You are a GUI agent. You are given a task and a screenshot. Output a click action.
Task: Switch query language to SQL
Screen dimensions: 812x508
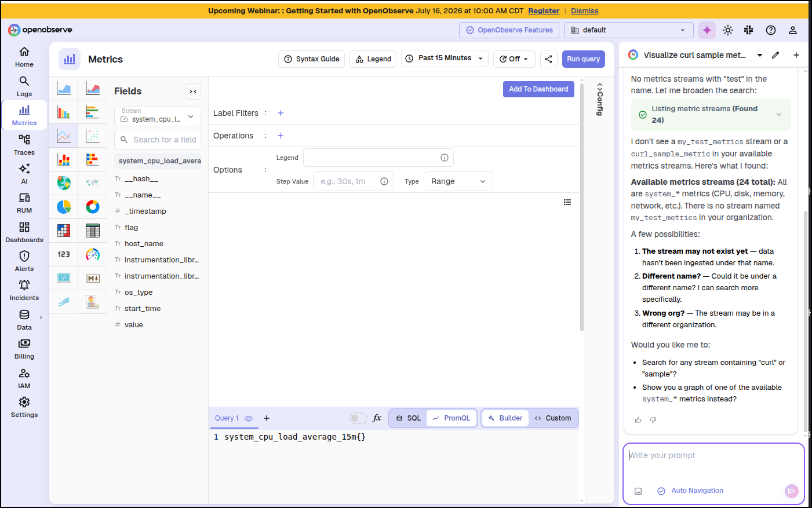point(409,418)
